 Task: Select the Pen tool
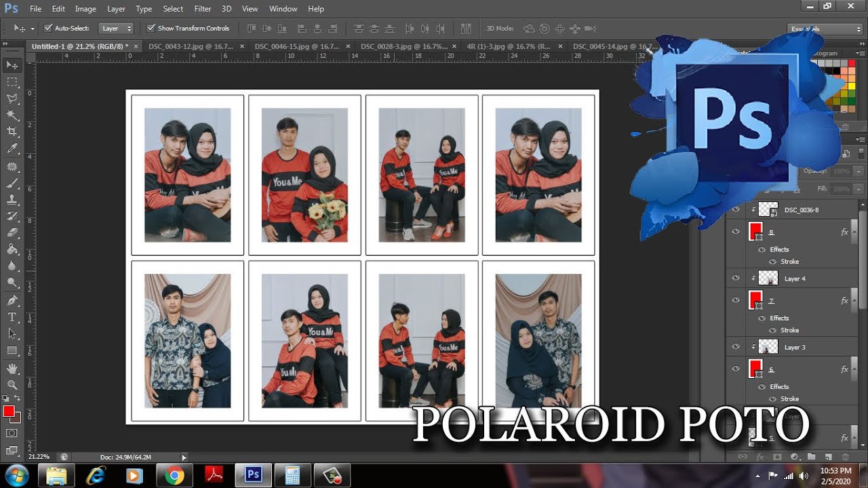click(x=12, y=300)
